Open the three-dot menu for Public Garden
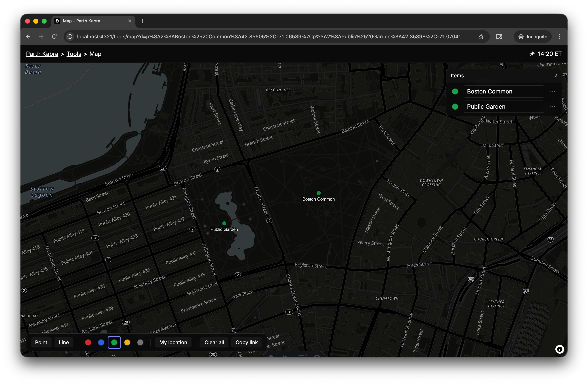This screenshot has height=384, width=588. pyautogui.click(x=553, y=107)
